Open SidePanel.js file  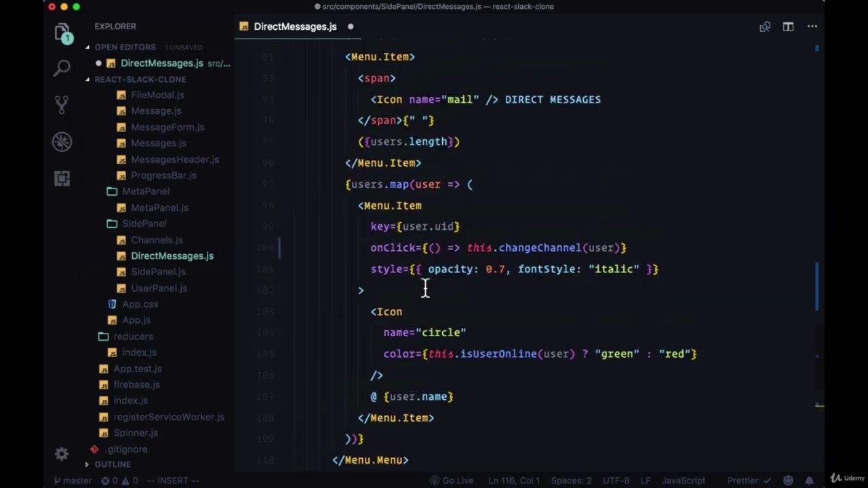(x=158, y=272)
